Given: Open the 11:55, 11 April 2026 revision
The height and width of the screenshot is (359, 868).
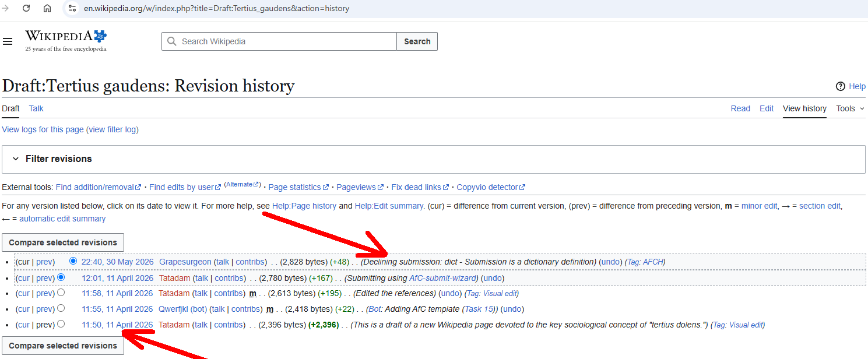Looking at the screenshot, I should pyautogui.click(x=117, y=309).
